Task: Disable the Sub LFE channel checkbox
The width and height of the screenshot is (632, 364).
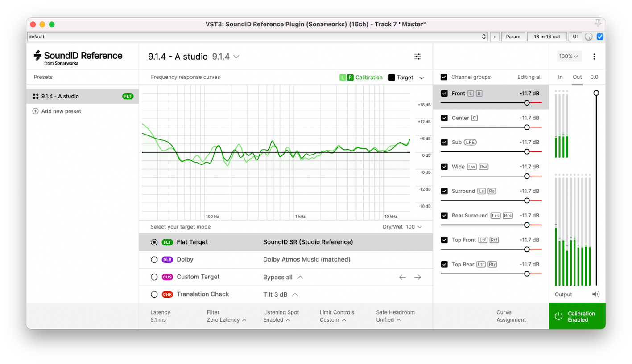Action: pyautogui.click(x=444, y=142)
